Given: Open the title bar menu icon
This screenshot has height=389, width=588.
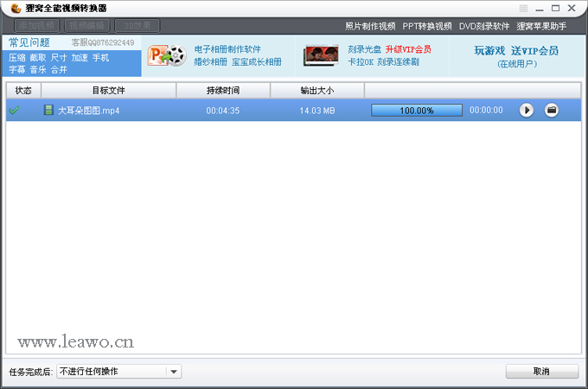Looking at the screenshot, I should click(523, 9).
